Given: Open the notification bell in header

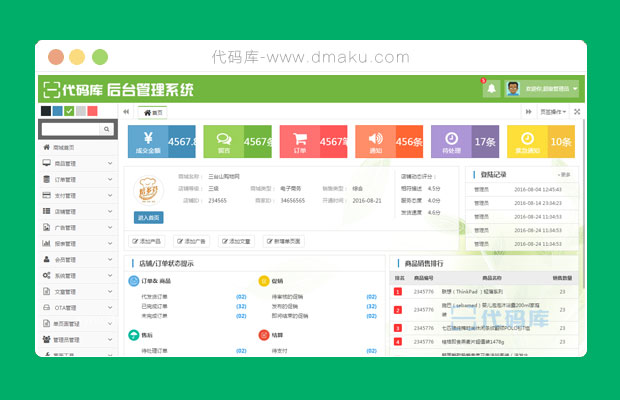Looking at the screenshot, I should coord(491,89).
